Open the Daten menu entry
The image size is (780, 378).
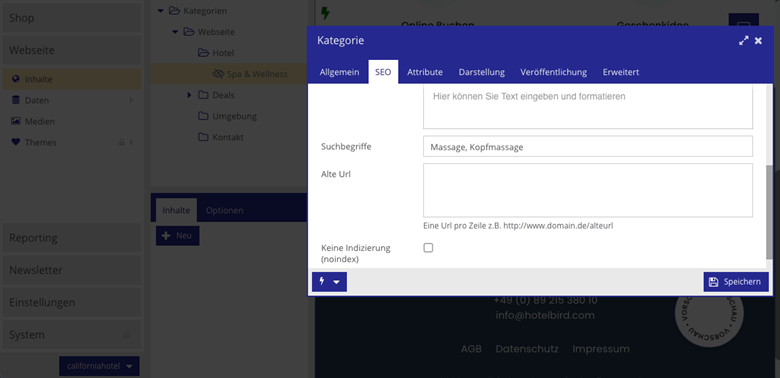click(73, 100)
